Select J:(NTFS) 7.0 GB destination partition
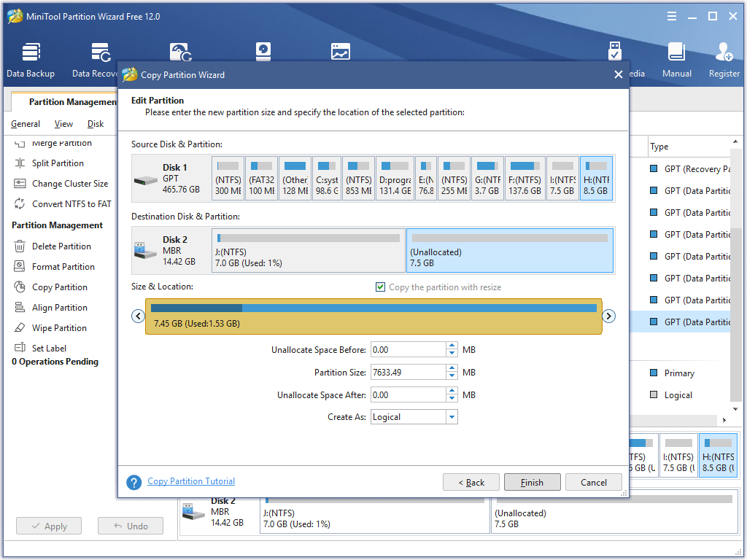The width and height of the screenshot is (747, 560). [x=309, y=251]
